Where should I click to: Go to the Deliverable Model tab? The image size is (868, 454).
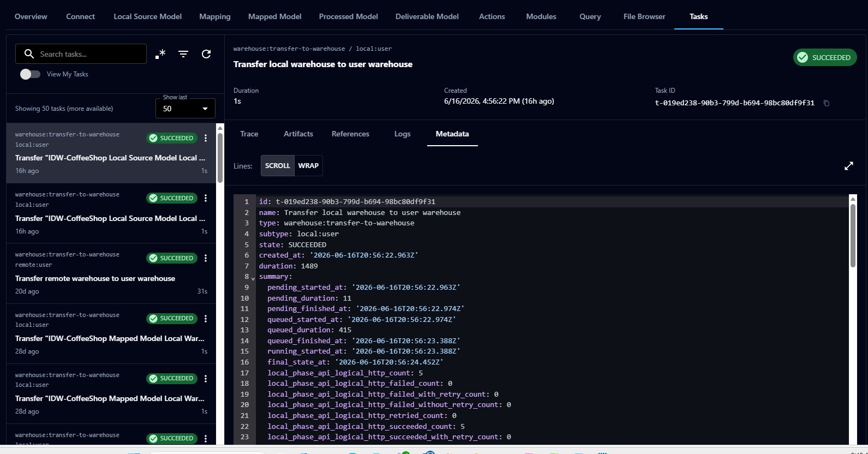[427, 16]
